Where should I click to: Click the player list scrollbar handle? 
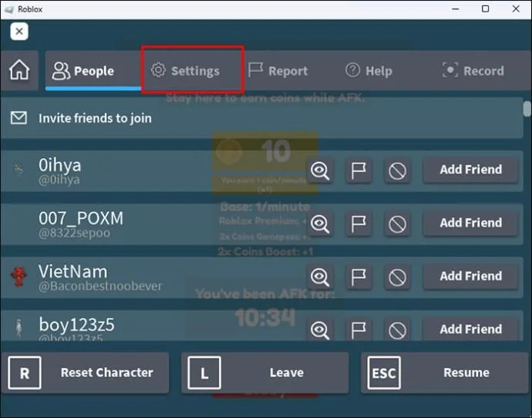click(x=527, y=109)
